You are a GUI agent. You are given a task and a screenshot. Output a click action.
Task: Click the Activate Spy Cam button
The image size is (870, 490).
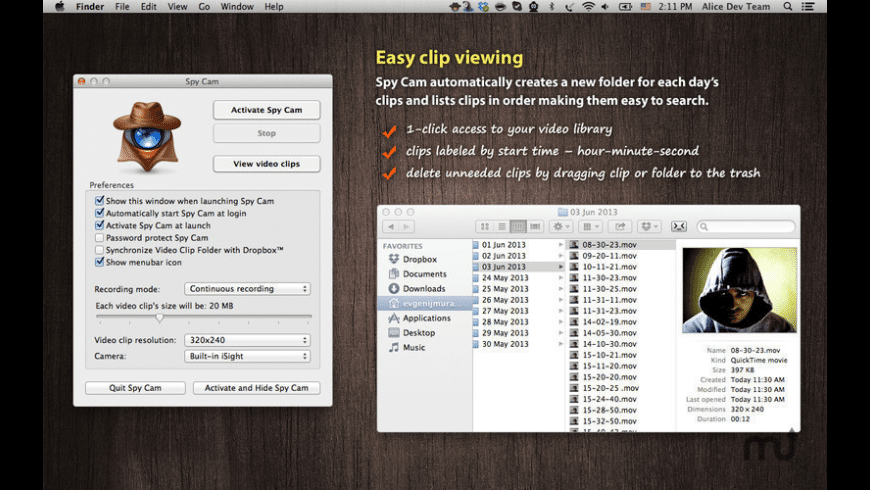coord(266,110)
